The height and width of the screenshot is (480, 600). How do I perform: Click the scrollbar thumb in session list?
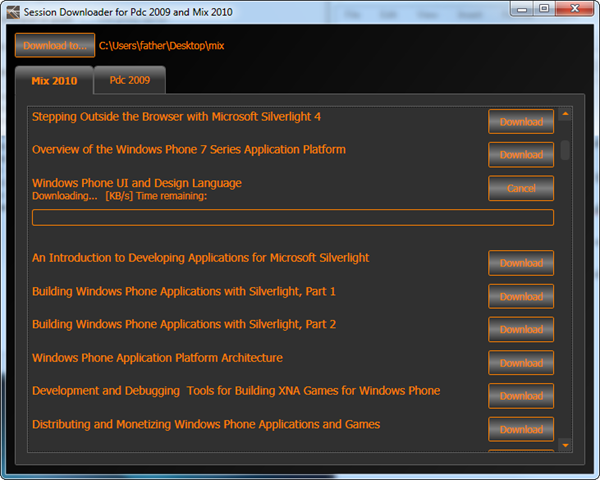click(565, 150)
